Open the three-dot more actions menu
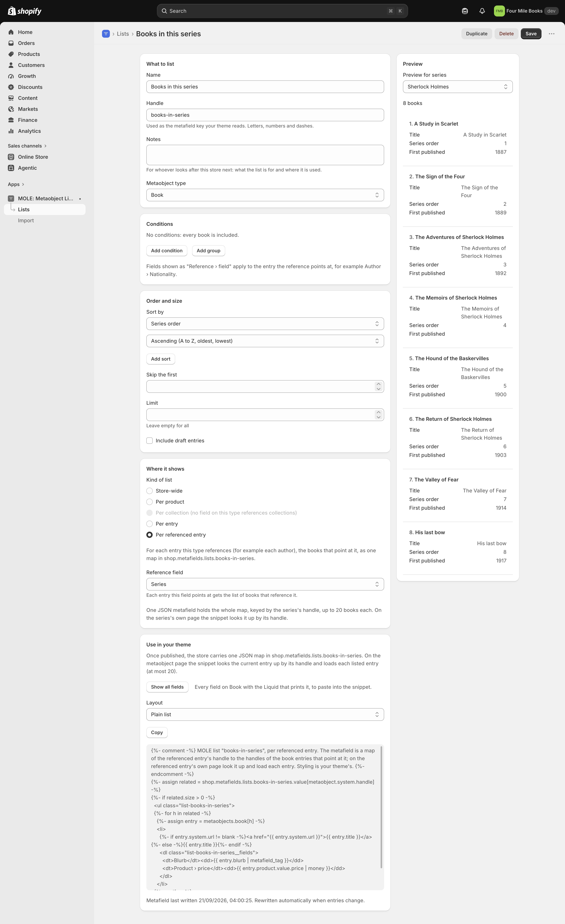Screen dimensions: 565x924 coord(551,34)
